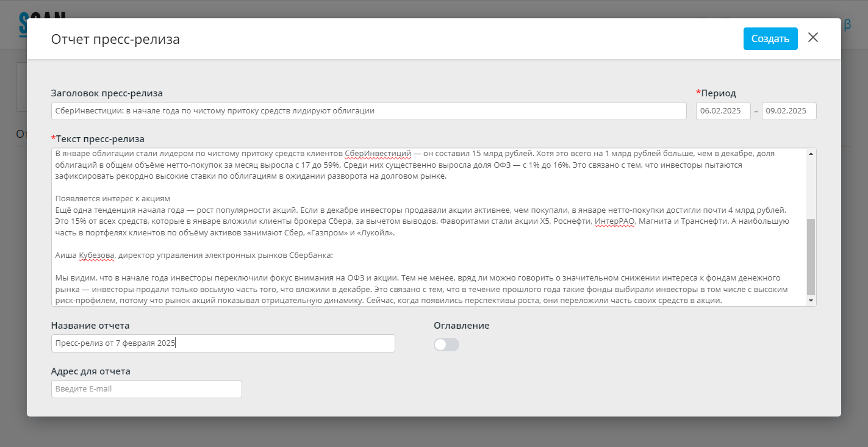The height and width of the screenshot is (447, 868).
Task: Click inside the Текст пресс-релиза textarea
Action: [429, 227]
